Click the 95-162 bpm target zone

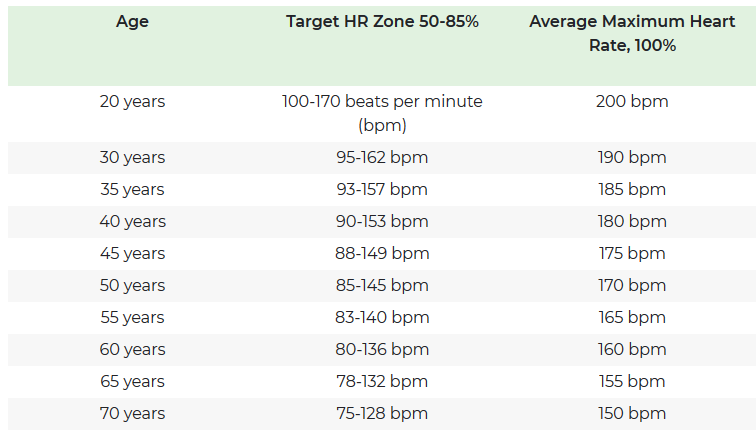pyautogui.click(x=382, y=157)
